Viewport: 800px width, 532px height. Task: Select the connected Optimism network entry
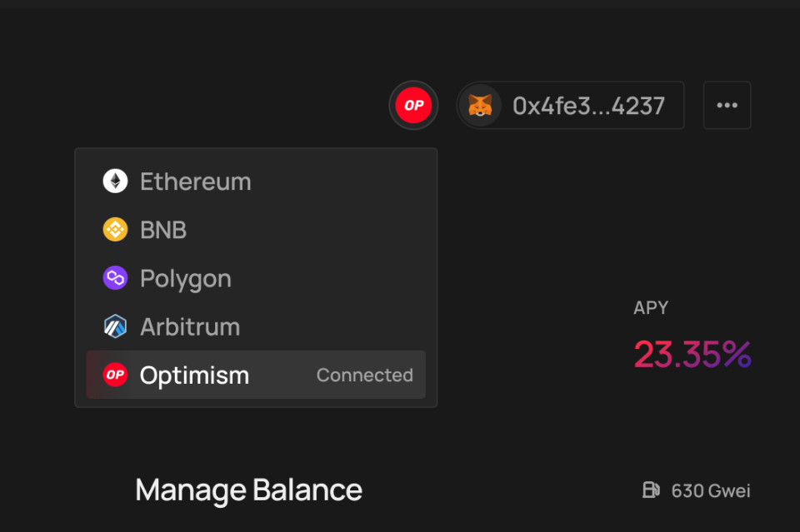tap(194, 375)
